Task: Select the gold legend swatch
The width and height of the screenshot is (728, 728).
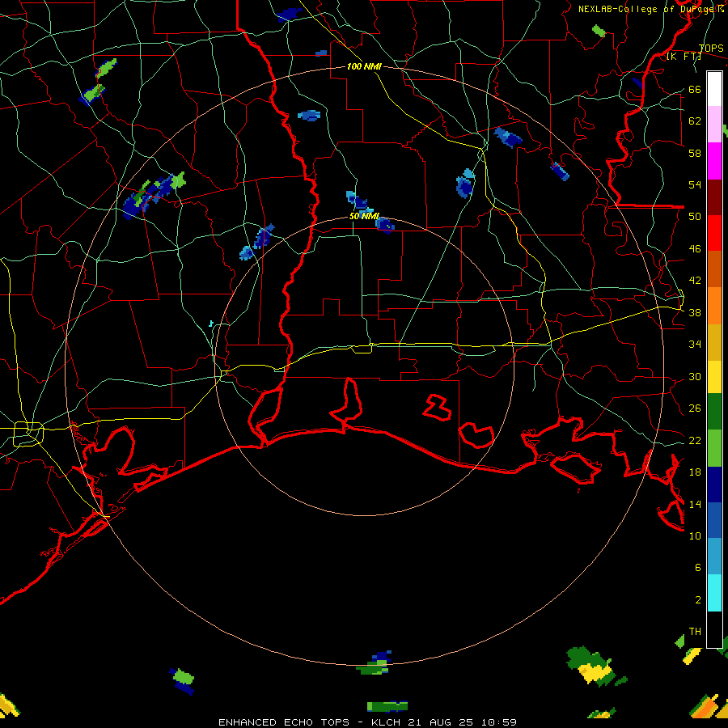Action: [x=714, y=342]
